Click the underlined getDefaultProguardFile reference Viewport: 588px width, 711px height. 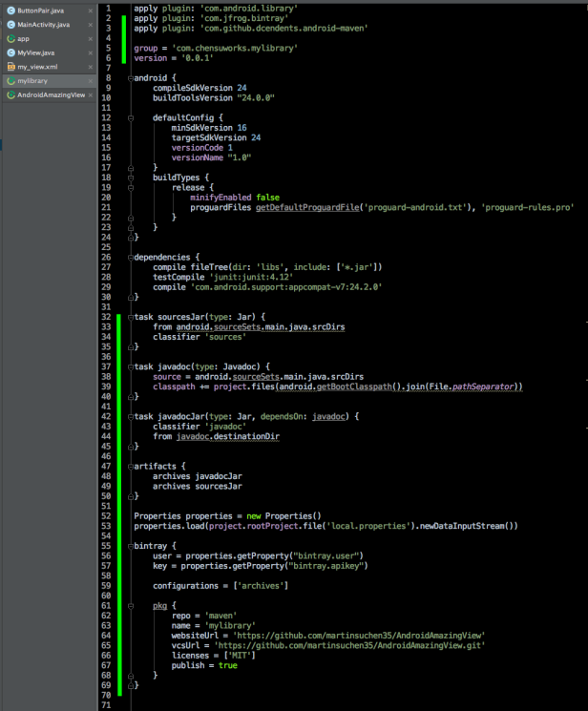(x=307, y=208)
